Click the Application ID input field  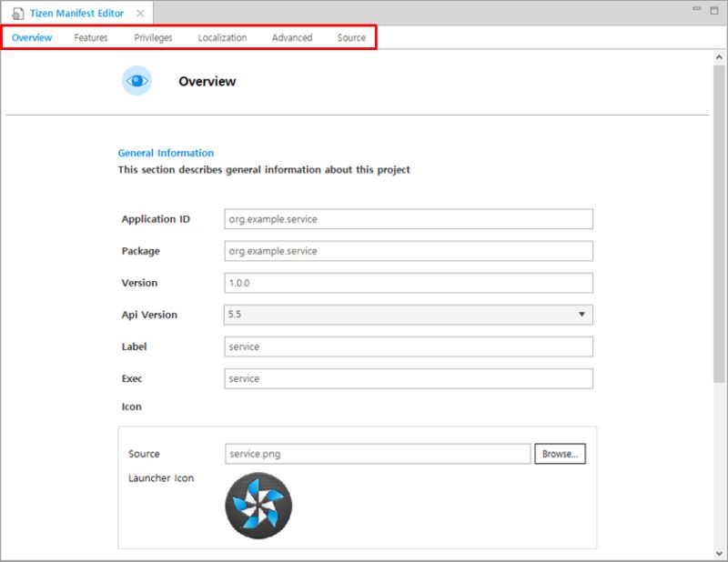[x=408, y=219]
